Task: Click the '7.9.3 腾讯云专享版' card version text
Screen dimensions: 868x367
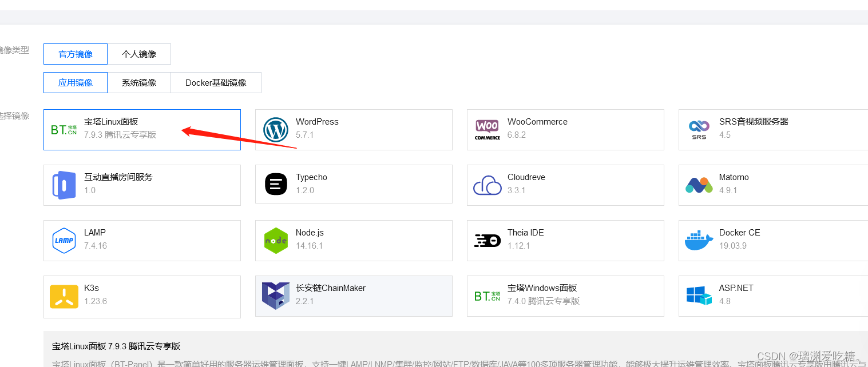Action: [x=120, y=135]
